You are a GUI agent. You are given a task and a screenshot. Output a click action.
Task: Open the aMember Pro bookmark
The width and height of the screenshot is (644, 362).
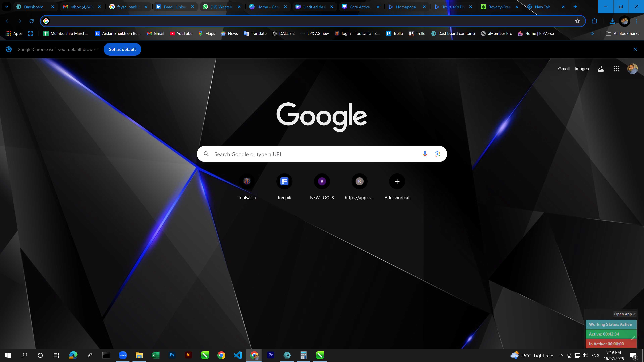click(x=496, y=34)
